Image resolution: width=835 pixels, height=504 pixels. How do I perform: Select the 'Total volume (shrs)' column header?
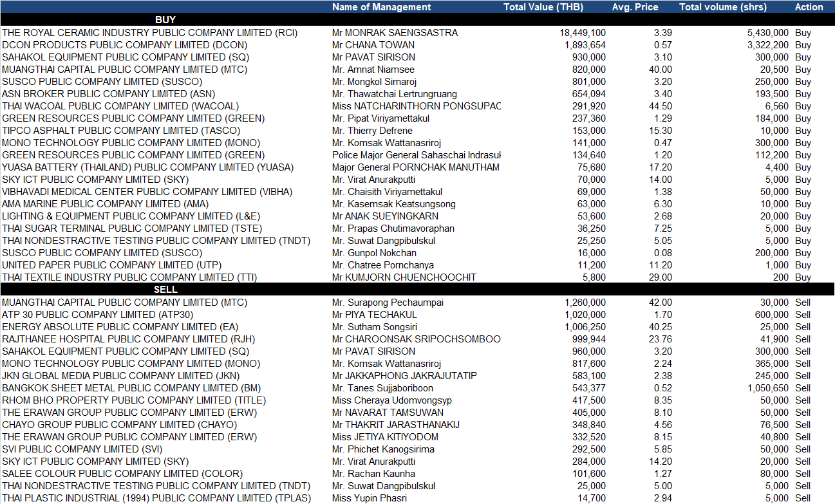(723, 7)
